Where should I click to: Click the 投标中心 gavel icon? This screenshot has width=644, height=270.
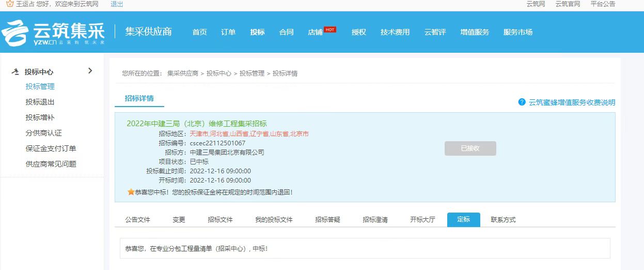point(15,72)
